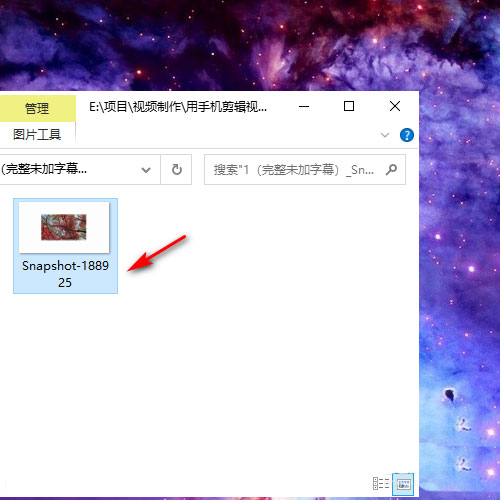This screenshot has width=500, height=500.
Task: Select the 图片工具 tab
Action: (37, 135)
